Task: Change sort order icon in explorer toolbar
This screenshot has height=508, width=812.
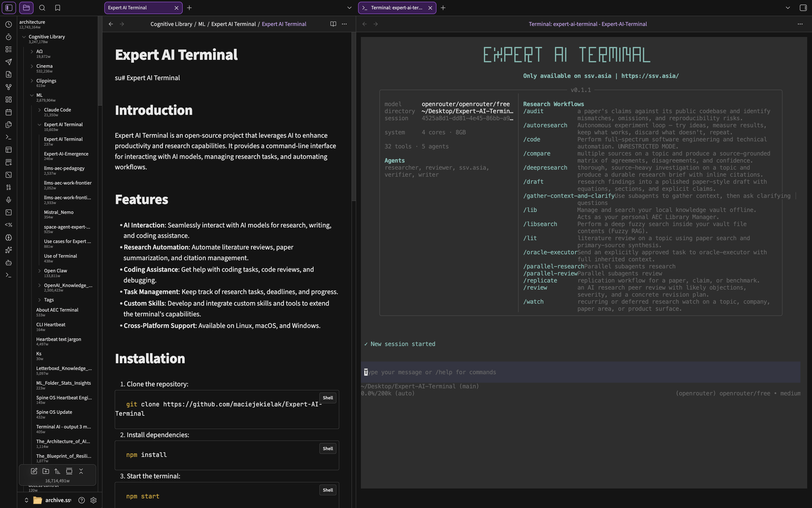Action: click(x=57, y=471)
